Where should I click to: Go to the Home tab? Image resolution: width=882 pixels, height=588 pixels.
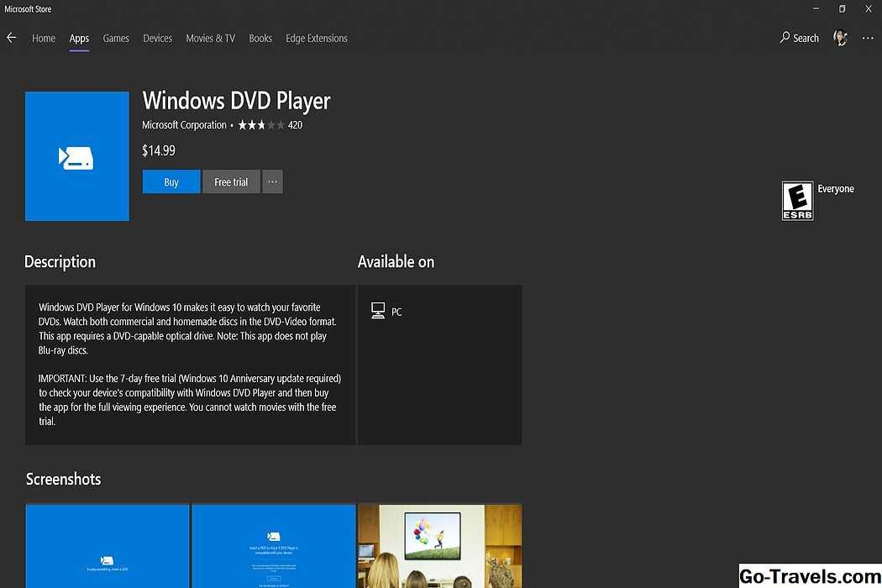tap(44, 39)
